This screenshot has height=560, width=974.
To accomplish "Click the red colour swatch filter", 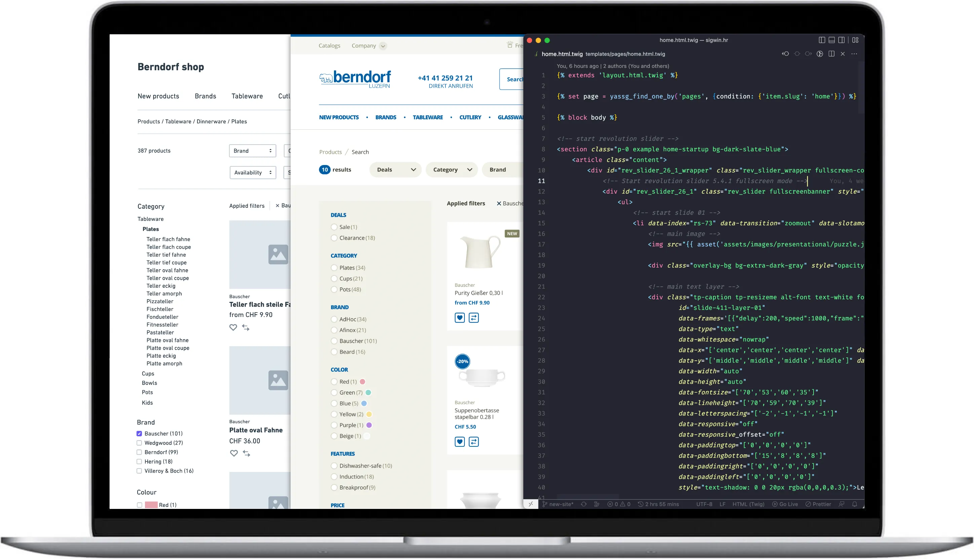I will click(x=151, y=505).
